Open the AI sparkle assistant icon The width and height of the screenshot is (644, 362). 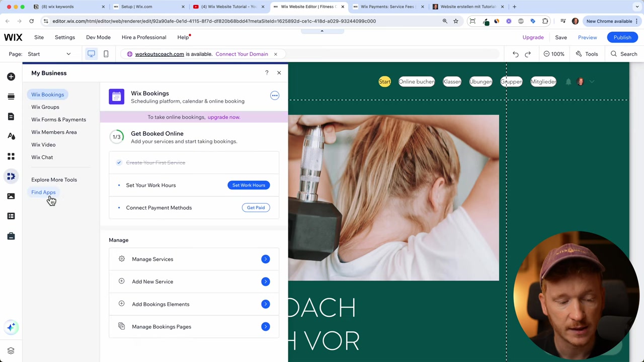point(11,327)
